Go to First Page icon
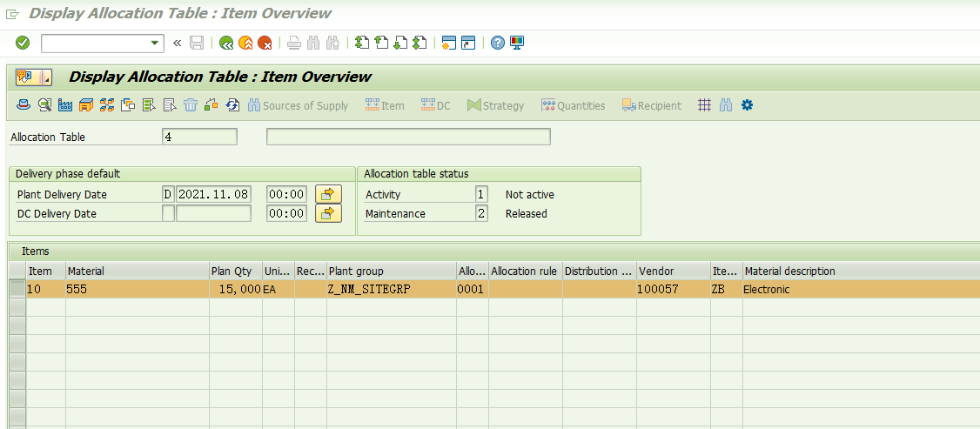 pos(362,44)
